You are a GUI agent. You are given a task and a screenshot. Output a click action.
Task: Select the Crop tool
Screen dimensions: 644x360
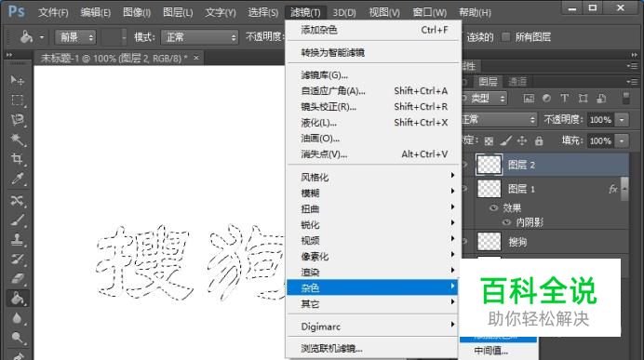17,159
